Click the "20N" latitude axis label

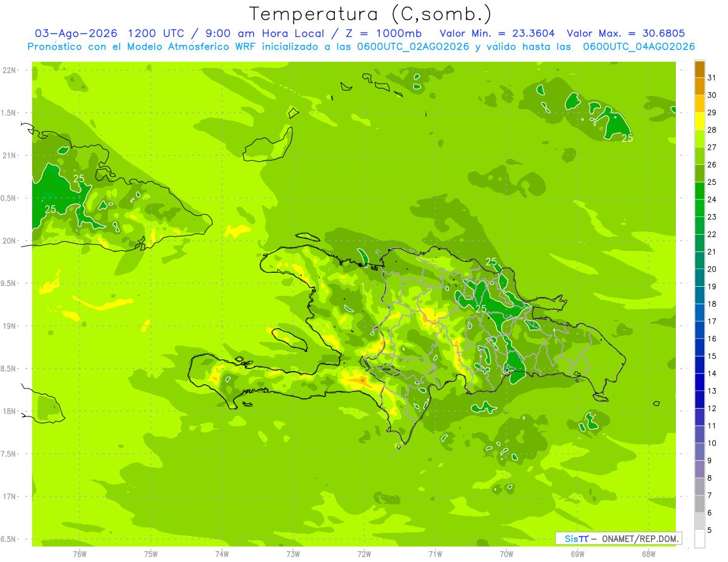(9, 241)
